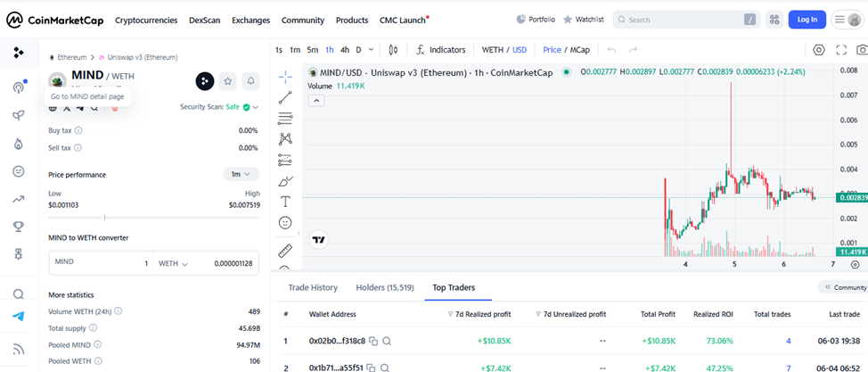
Task: Click the MIND amount converter field
Action: [102, 263]
